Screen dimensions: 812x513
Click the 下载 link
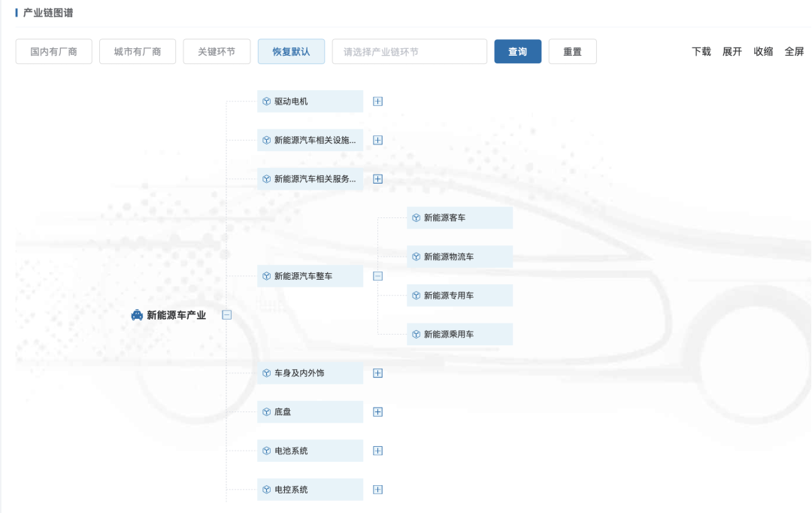701,51
